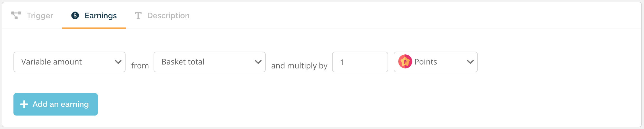
Task: Click the chevron arrow beside Basket total
Action: click(x=258, y=62)
